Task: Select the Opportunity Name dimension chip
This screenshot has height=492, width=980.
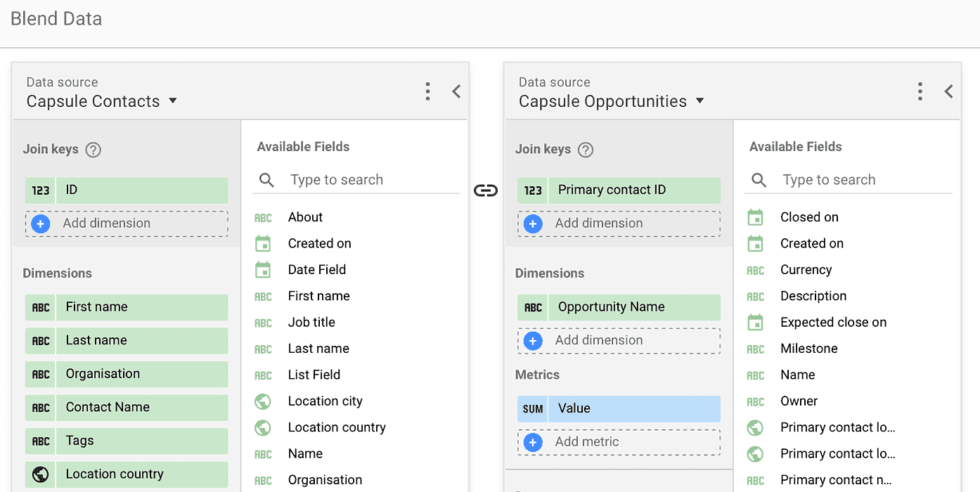Action: [619, 307]
